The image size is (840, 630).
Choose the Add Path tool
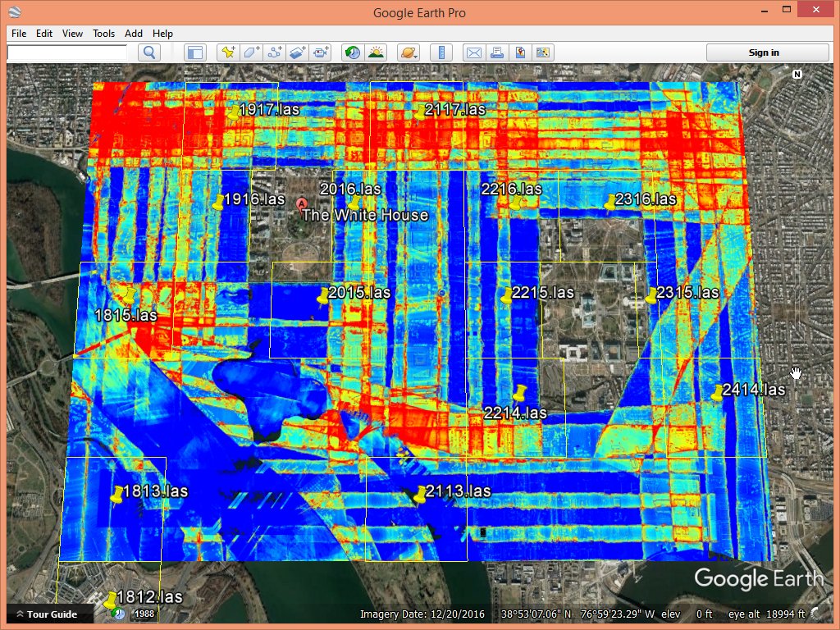(x=275, y=52)
